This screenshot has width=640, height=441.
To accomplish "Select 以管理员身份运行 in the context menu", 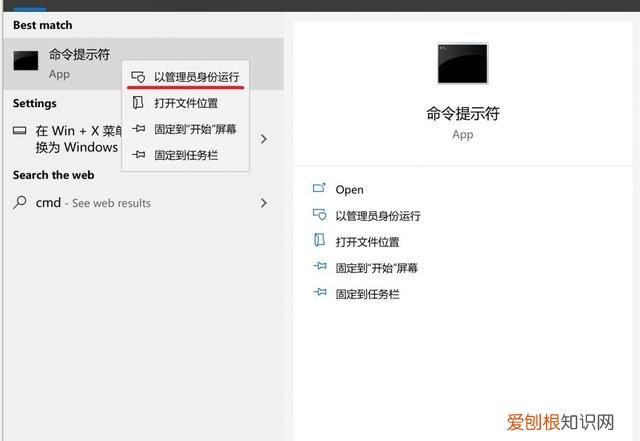I will pos(185,76).
